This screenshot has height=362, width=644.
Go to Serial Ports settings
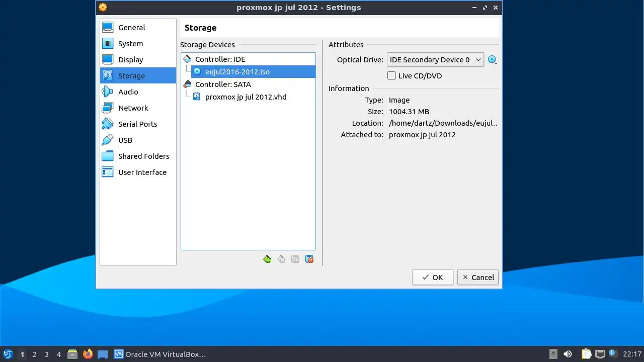point(138,124)
